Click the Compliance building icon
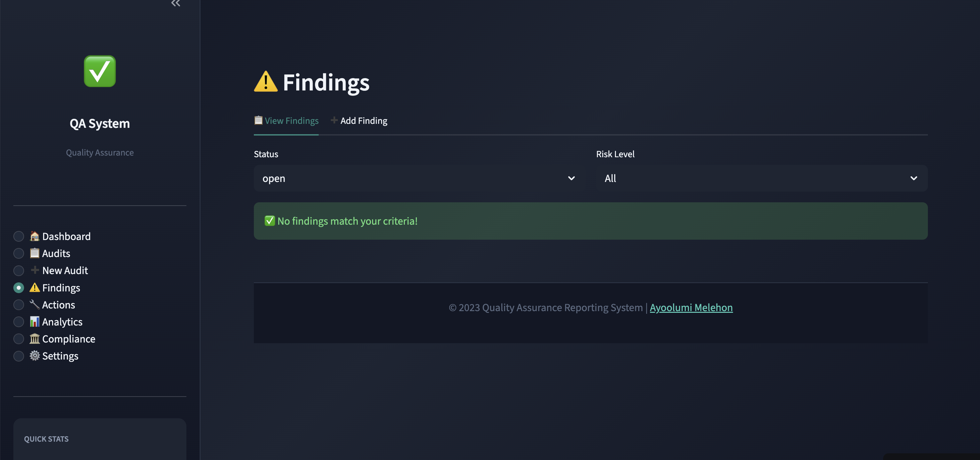Viewport: 980px width, 460px height. tap(35, 339)
